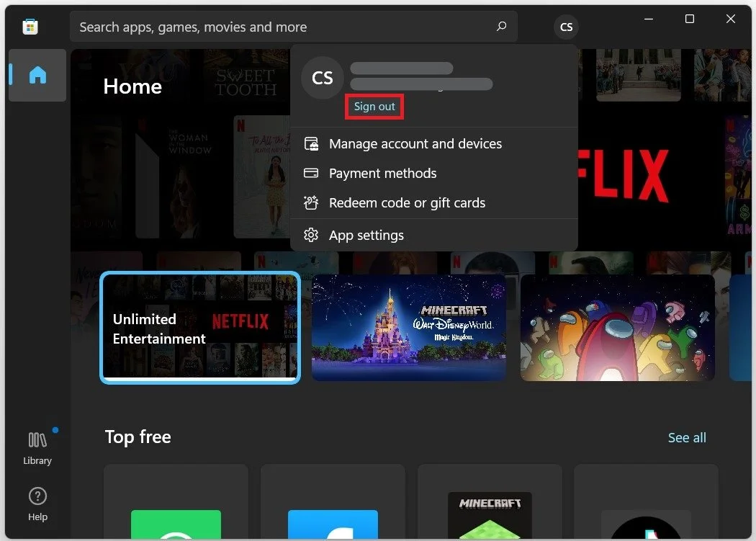Click in the search apps input field

pos(293,27)
